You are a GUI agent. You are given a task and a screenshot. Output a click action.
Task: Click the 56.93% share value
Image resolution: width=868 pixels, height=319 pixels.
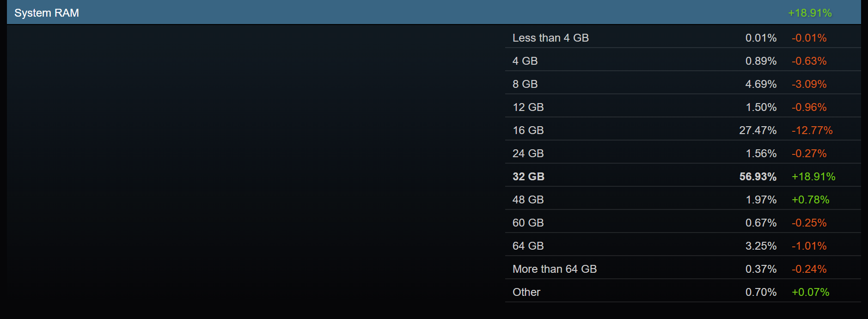[x=758, y=177]
